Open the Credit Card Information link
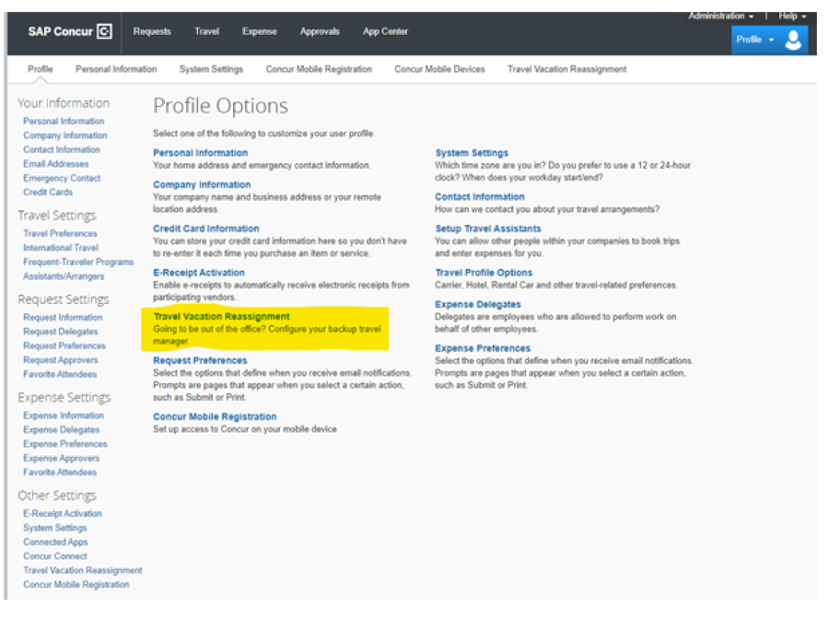The height and width of the screenshot is (619, 840). coord(206,228)
